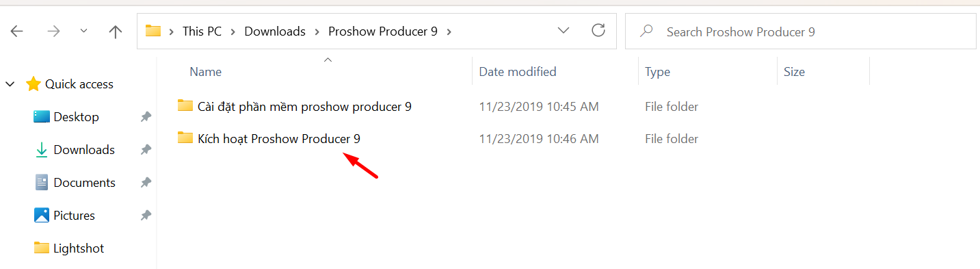The image size is (980, 269).
Task: Go back with the Back arrow
Action: pos(17,31)
